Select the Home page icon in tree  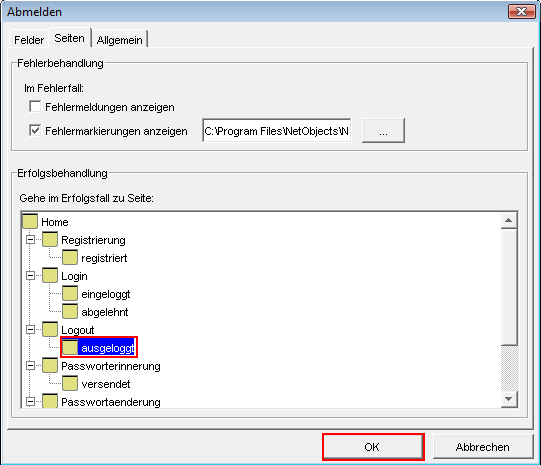[30, 221]
